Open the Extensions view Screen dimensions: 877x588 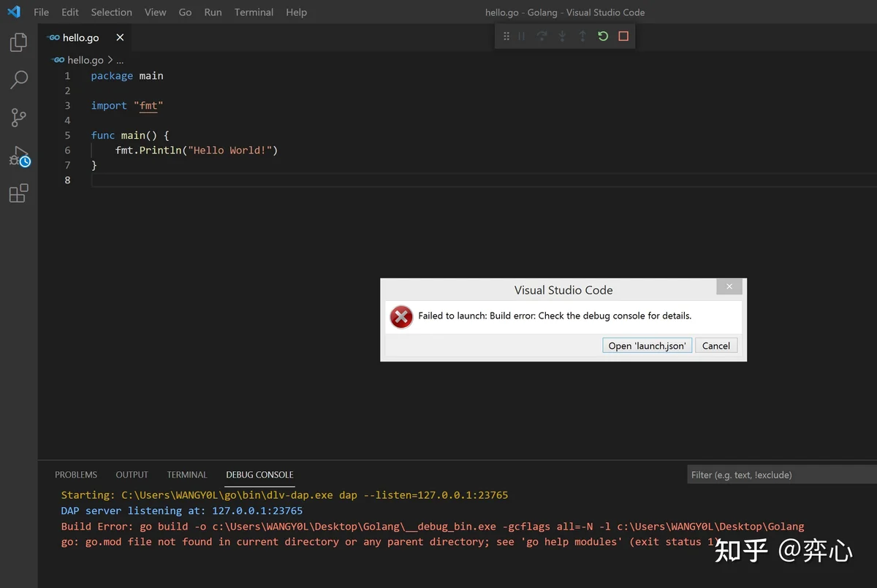18,194
